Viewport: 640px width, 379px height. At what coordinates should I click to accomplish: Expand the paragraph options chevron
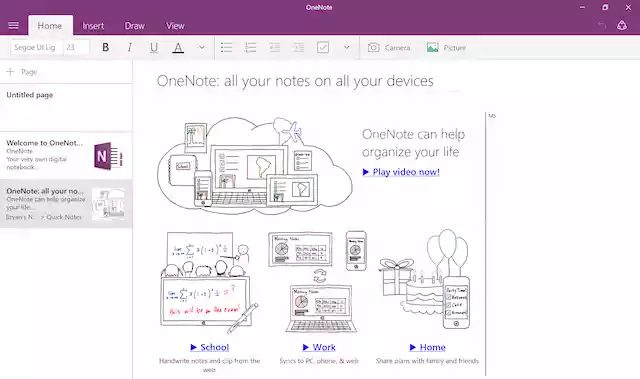tap(347, 47)
